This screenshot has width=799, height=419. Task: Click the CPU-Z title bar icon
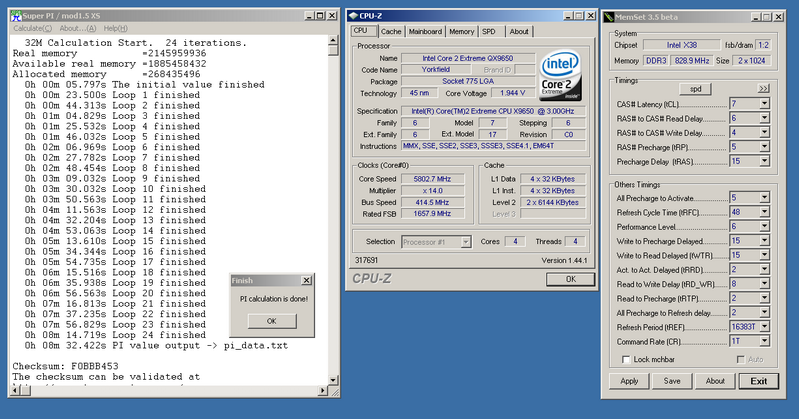[354, 16]
